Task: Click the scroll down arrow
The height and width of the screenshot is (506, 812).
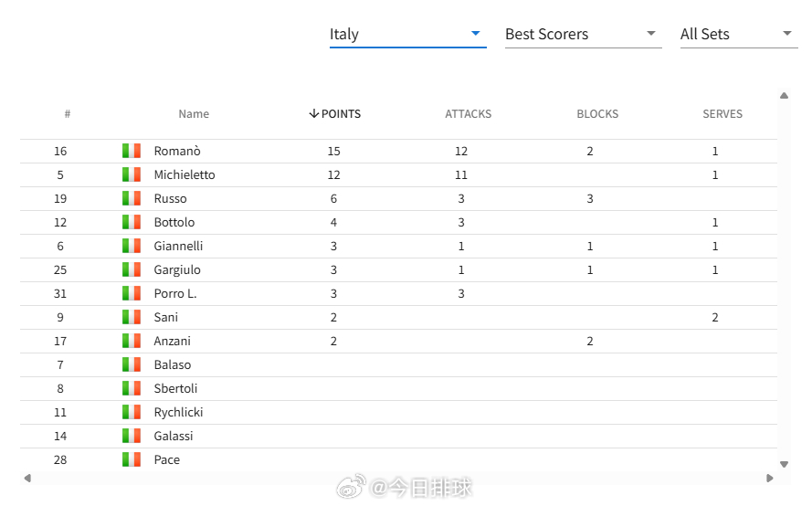Action: coord(784,464)
